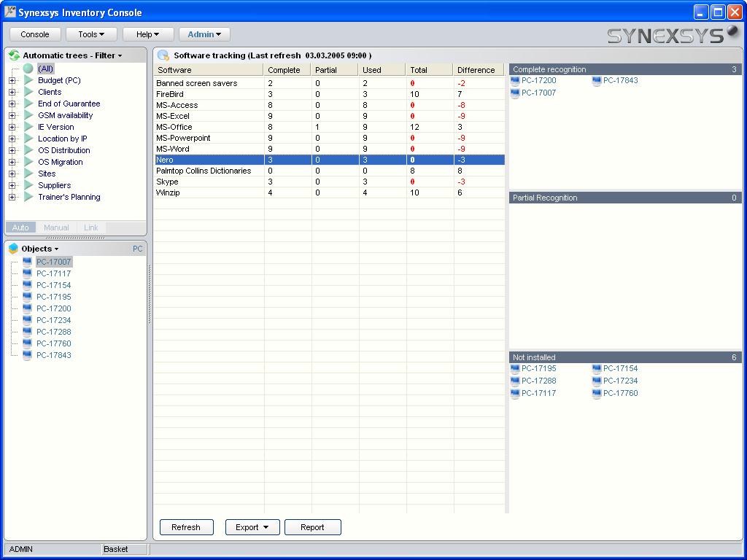Click the Refresh button
Viewport: 747px width, 560px height.
point(186,527)
